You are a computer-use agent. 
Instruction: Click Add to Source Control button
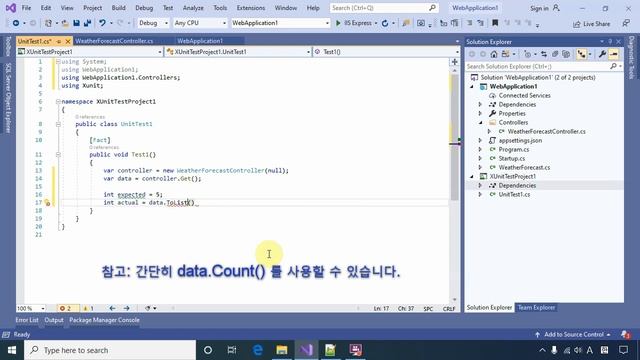click(x=574, y=335)
